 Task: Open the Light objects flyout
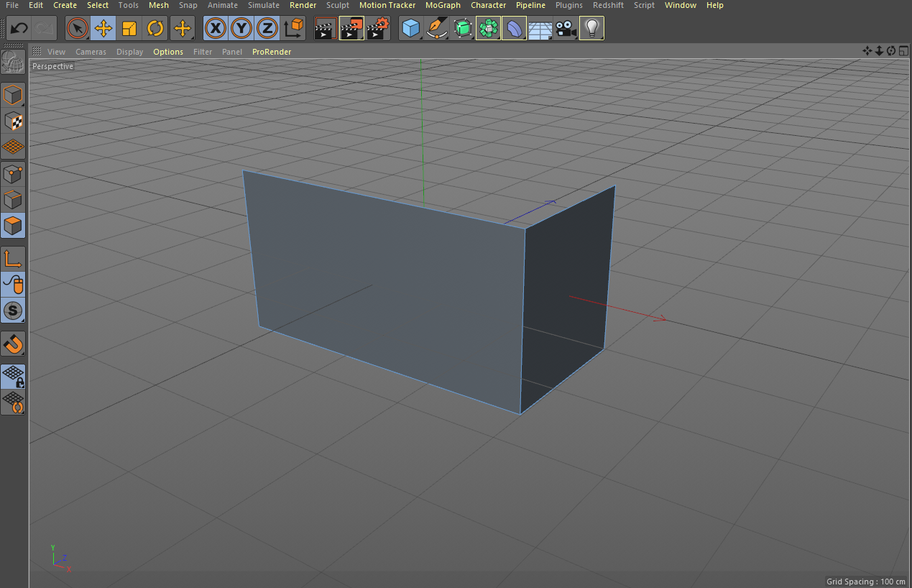pyautogui.click(x=592, y=29)
